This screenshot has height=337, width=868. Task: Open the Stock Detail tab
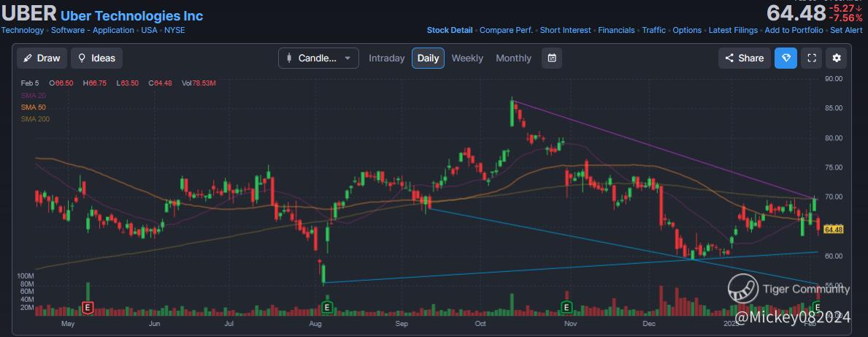point(450,31)
